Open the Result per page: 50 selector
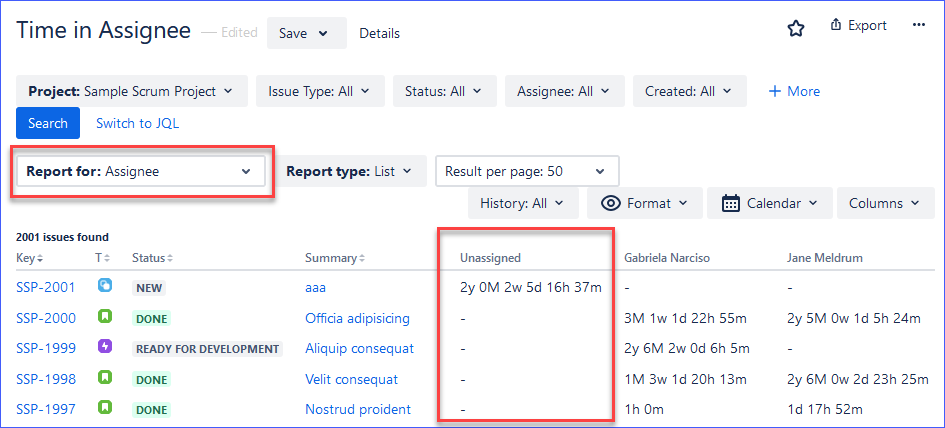 click(527, 171)
